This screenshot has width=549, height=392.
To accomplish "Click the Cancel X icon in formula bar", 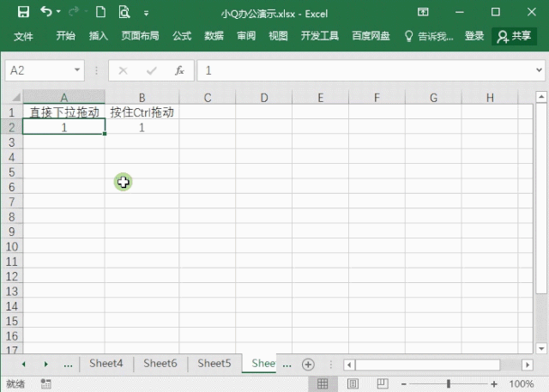I will point(123,70).
